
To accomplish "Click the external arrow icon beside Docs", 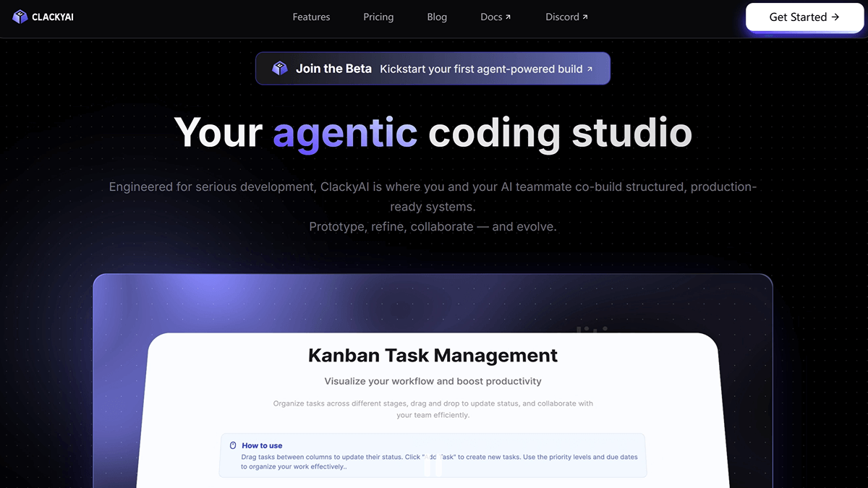I will click(508, 17).
